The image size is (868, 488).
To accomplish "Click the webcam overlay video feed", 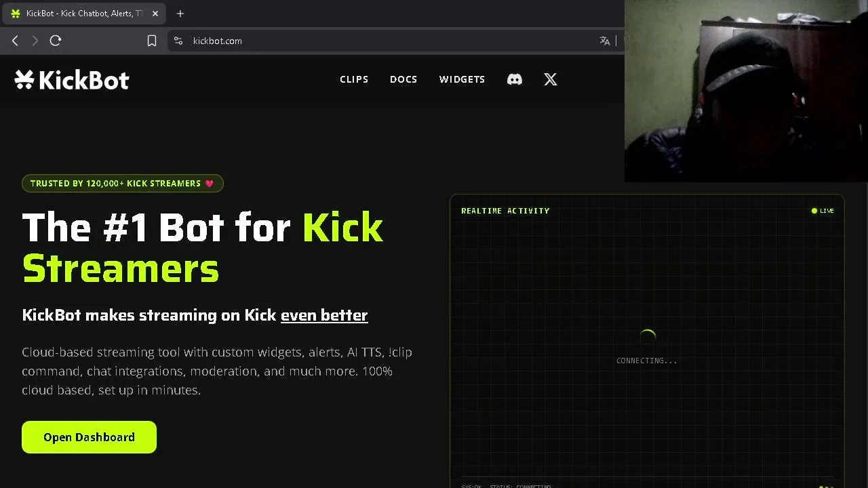I will (746, 91).
